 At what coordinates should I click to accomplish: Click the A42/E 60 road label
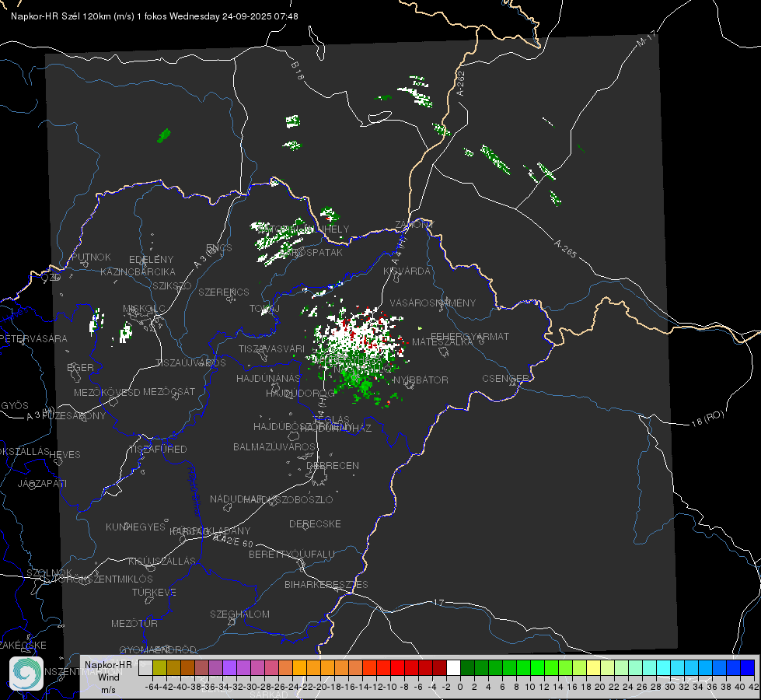pos(233,541)
